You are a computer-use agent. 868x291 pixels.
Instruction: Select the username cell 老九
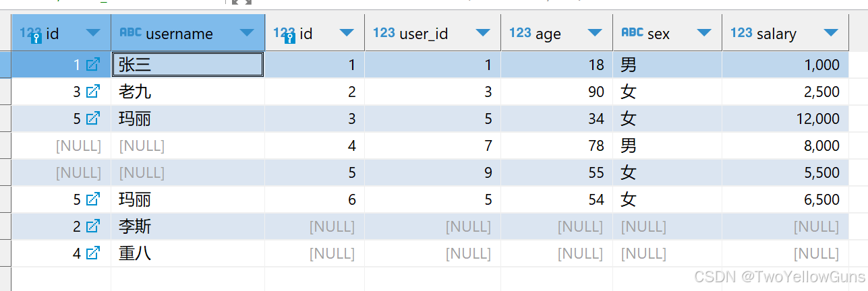(187, 92)
